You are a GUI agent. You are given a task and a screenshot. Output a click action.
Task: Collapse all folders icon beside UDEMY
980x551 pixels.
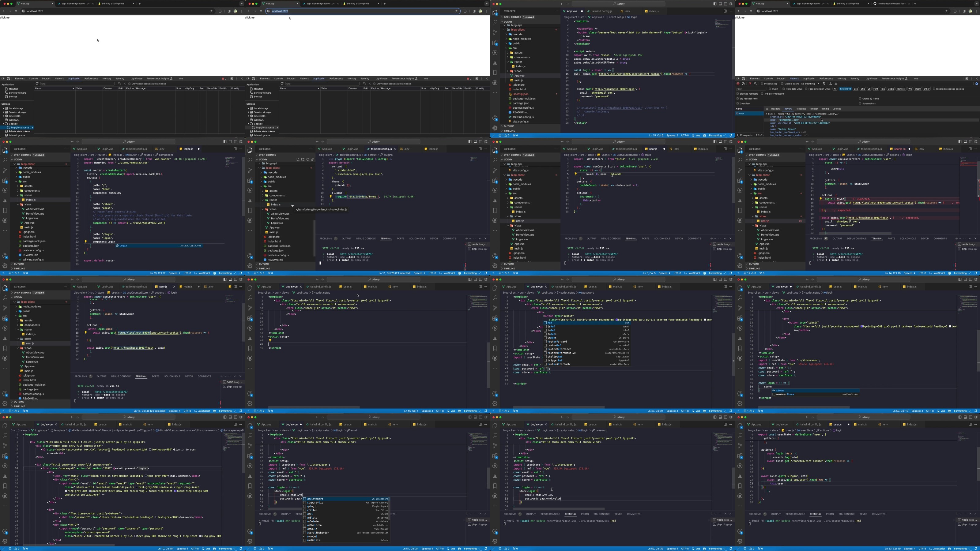click(313, 160)
